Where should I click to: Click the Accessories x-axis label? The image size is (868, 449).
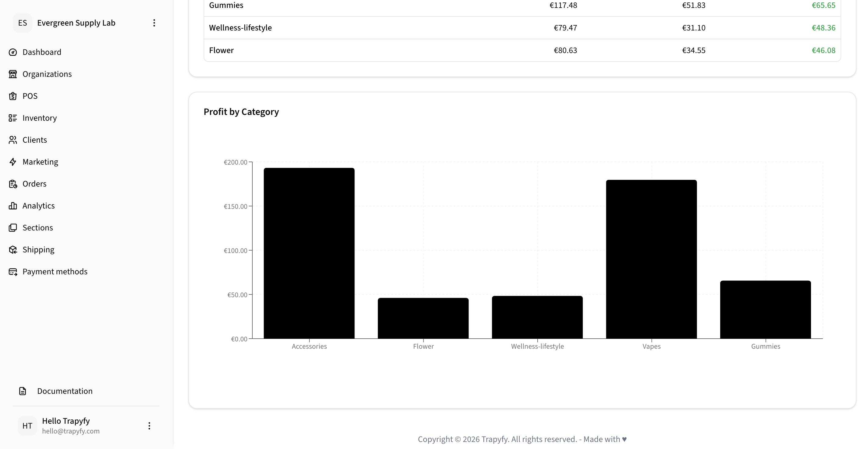pos(309,346)
